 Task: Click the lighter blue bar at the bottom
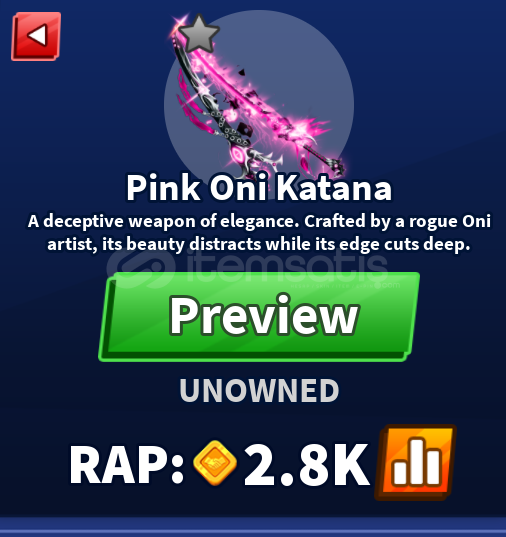(253, 527)
